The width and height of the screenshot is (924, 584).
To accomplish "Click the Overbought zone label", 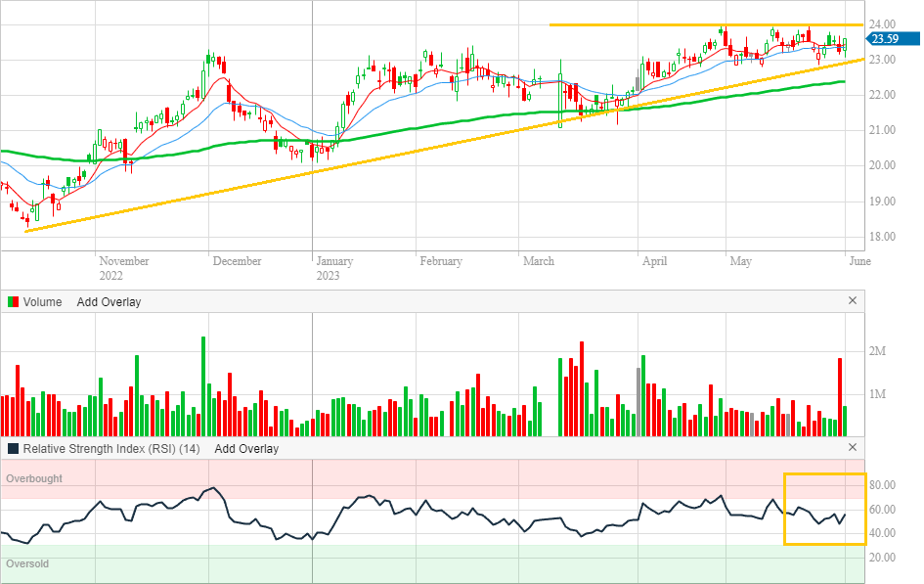I will 34,478.
